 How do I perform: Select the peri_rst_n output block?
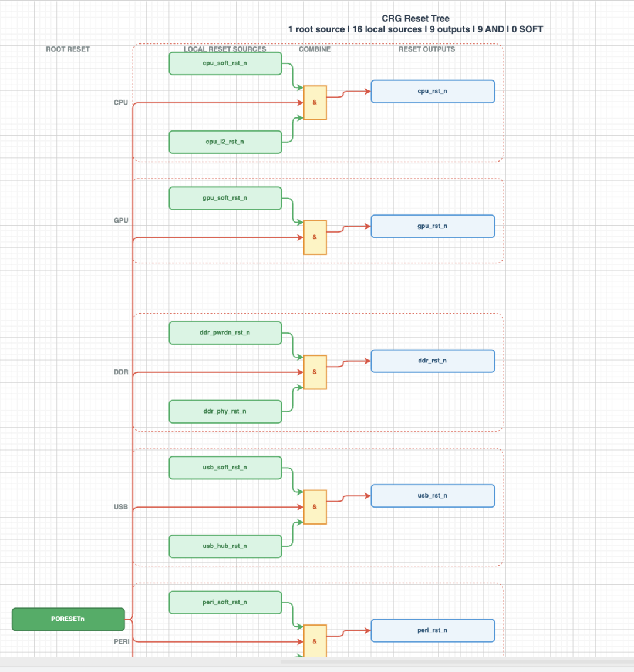[x=433, y=630]
